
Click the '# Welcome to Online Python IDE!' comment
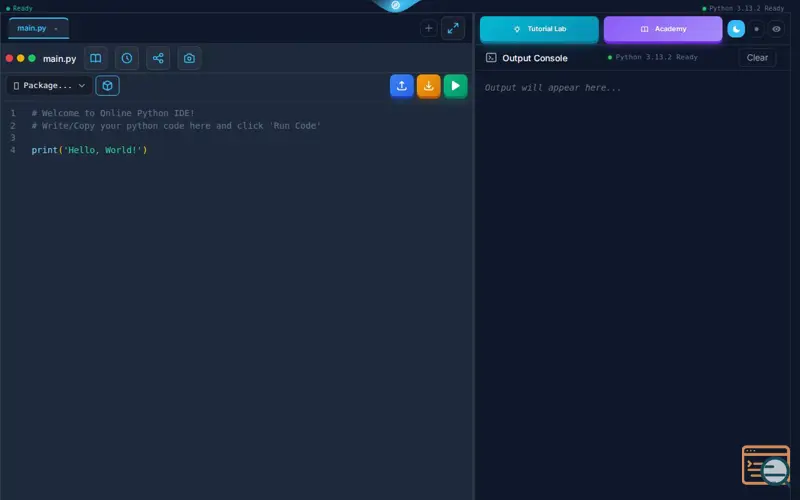point(113,113)
